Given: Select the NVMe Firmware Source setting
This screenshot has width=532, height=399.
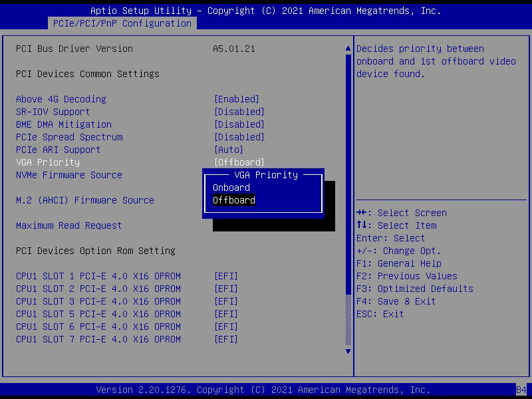Looking at the screenshot, I should point(69,175).
